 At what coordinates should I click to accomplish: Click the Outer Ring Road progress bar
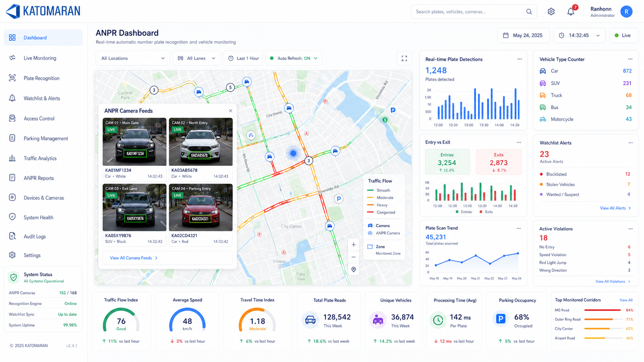point(603,319)
